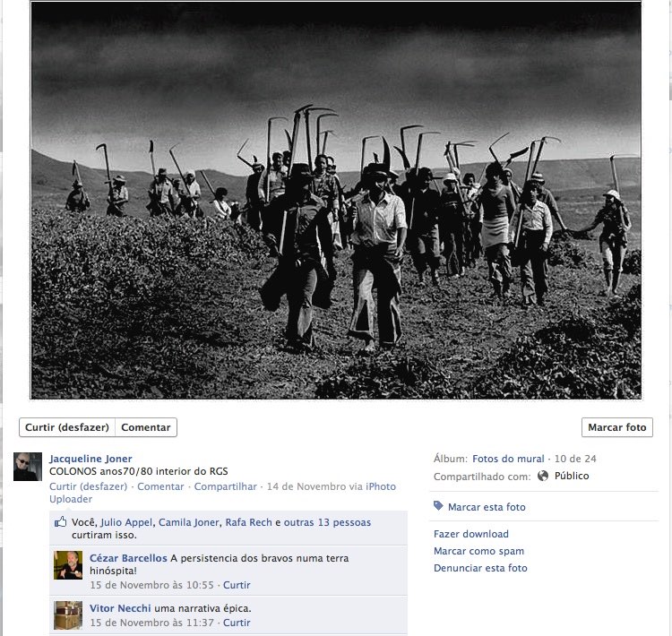Select Marcar como spam

(x=478, y=551)
